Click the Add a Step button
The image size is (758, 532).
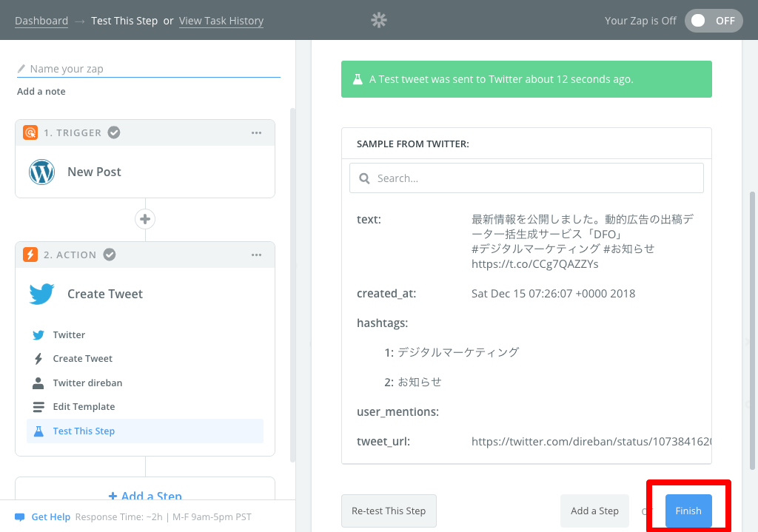[594, 511]
